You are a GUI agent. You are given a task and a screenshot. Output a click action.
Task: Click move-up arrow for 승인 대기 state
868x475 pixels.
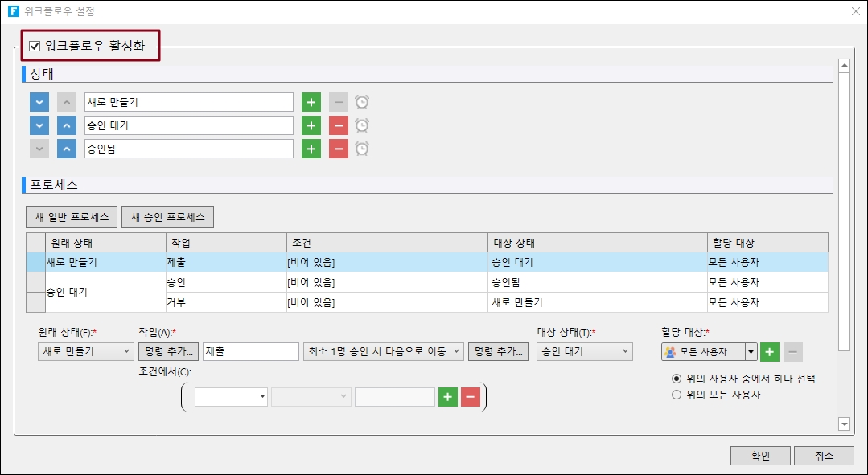pos(67,125)
